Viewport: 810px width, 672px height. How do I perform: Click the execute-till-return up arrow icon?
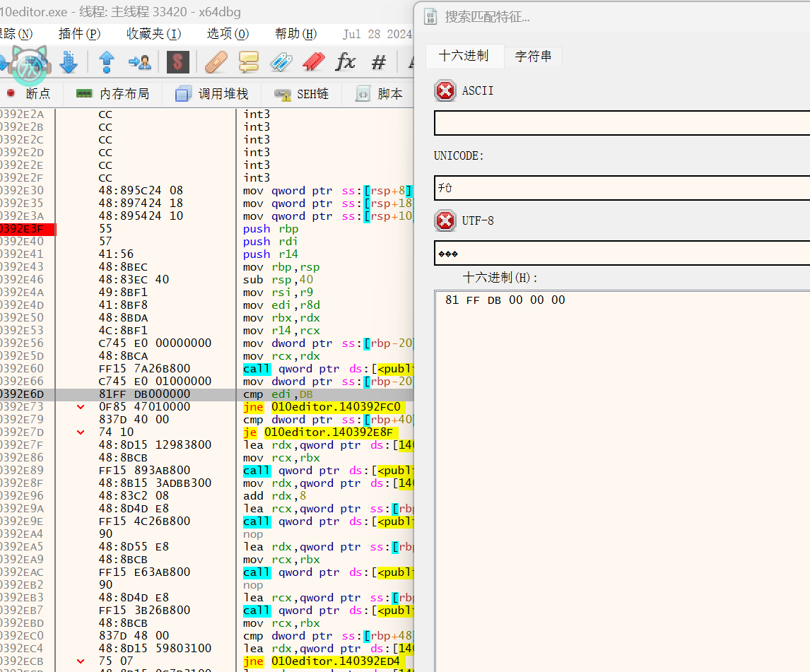pos(107,62)
